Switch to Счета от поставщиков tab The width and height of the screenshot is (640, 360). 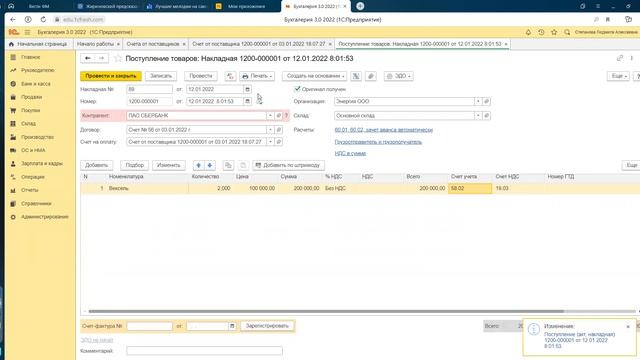153,44
